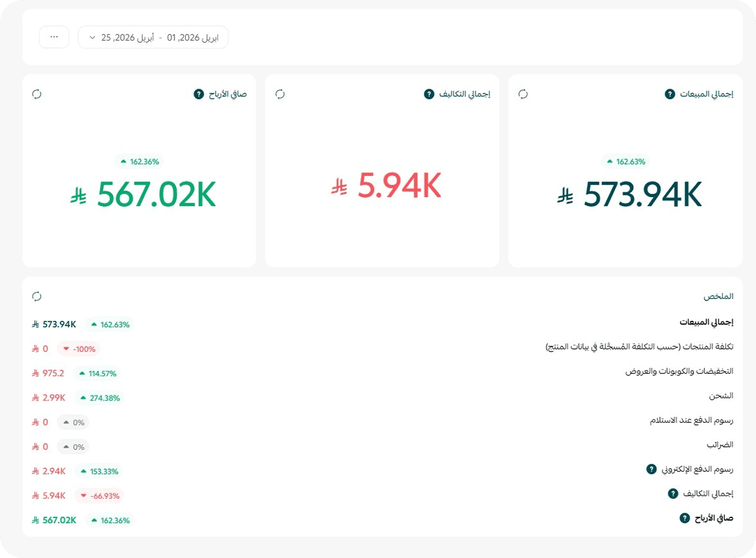Click the 274.38% shipping badge

(x=100, y=398)
